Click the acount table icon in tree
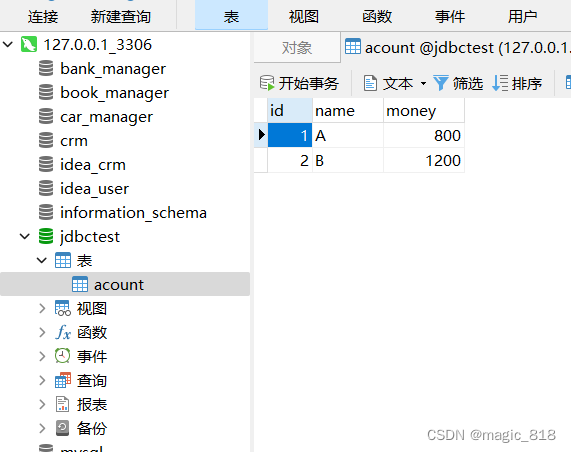The image size is (571, 452). click(80, 284)
